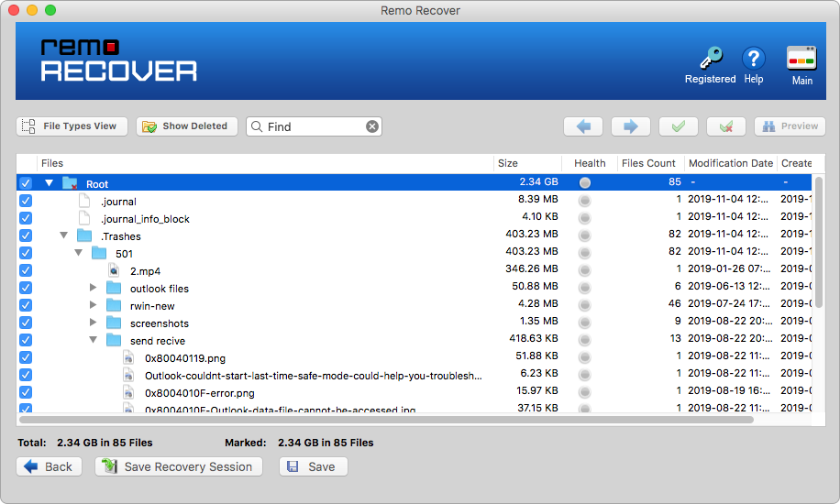840x504 pixels.
Task: Uncheck the Root checkbox
Action: [x=25, y=183]
